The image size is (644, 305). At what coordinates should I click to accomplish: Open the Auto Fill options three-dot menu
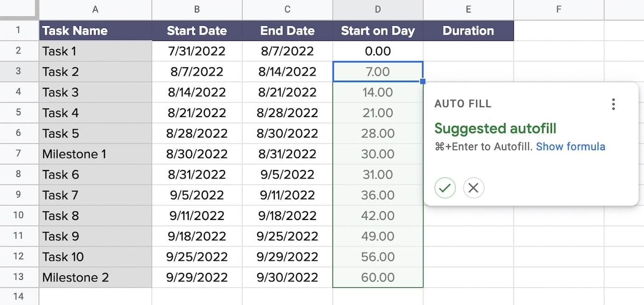pos(614,104)
